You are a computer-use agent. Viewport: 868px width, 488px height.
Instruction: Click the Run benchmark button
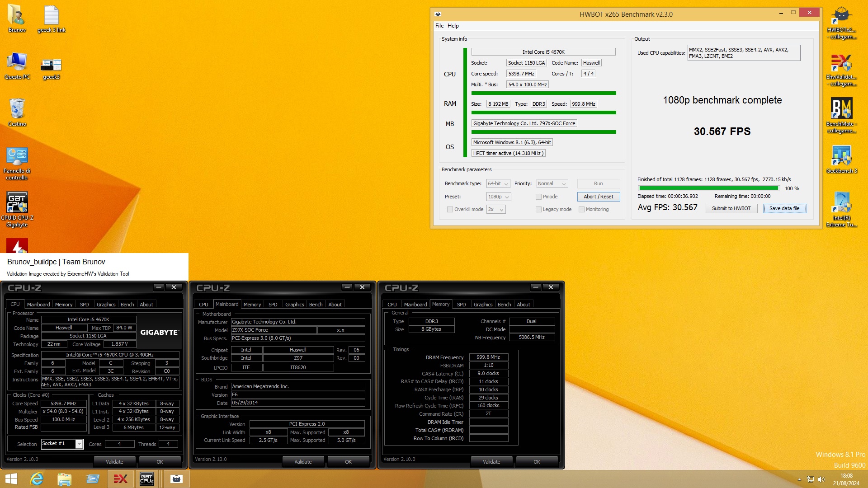pyautogui.click(x=598, y=183)
